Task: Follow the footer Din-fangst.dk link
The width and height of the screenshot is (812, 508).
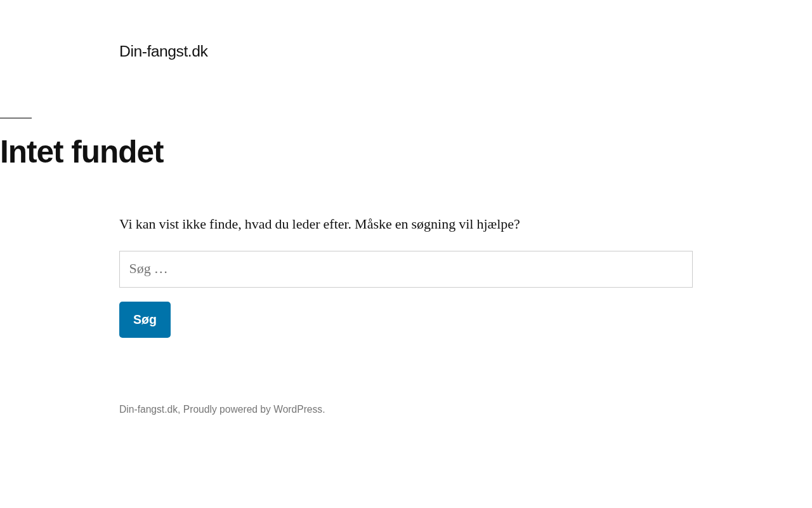Action: 148,410
